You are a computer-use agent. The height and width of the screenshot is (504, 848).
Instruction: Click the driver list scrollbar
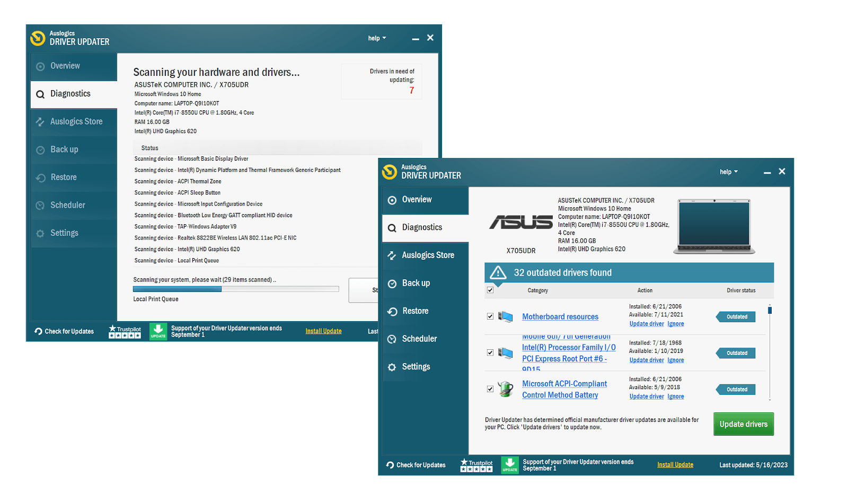click(x=771, y=310)
